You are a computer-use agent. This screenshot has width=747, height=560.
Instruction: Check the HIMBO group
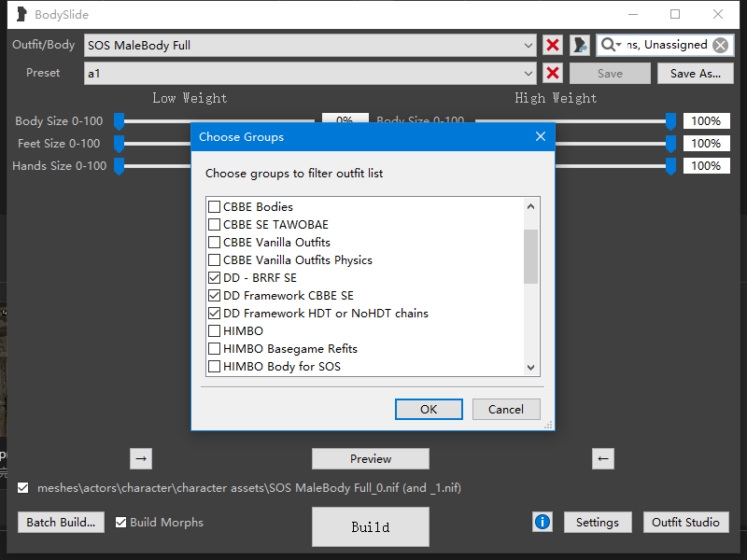point(215,331)
